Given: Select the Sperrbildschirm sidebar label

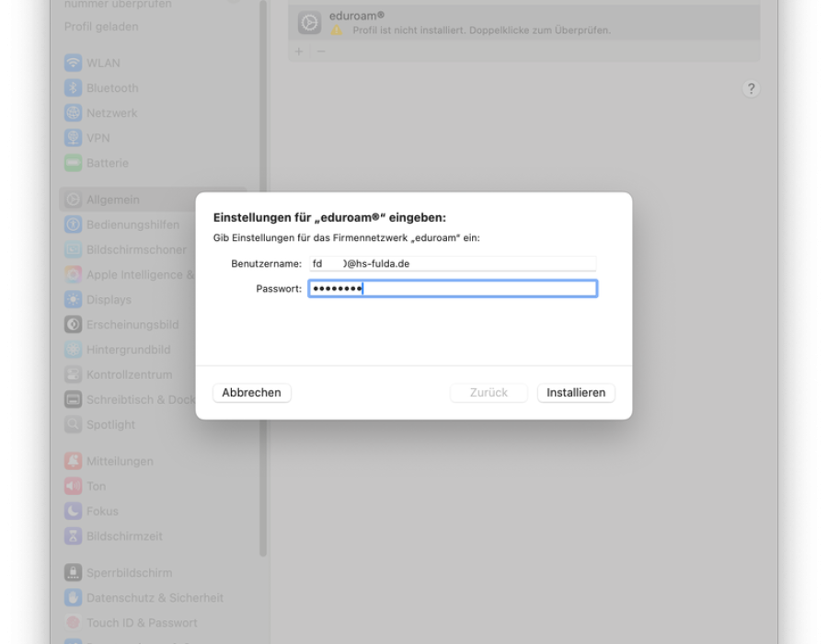Looking at the screenshot, I should pos(130,573).
